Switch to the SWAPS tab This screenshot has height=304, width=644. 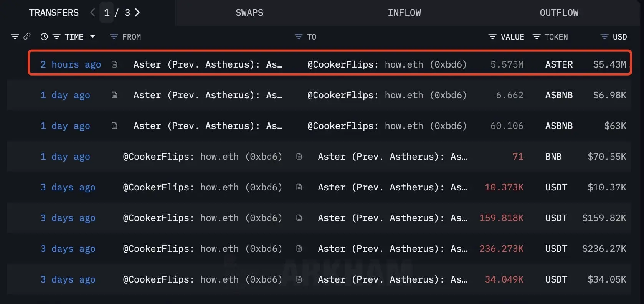click(x=249, y=13)
